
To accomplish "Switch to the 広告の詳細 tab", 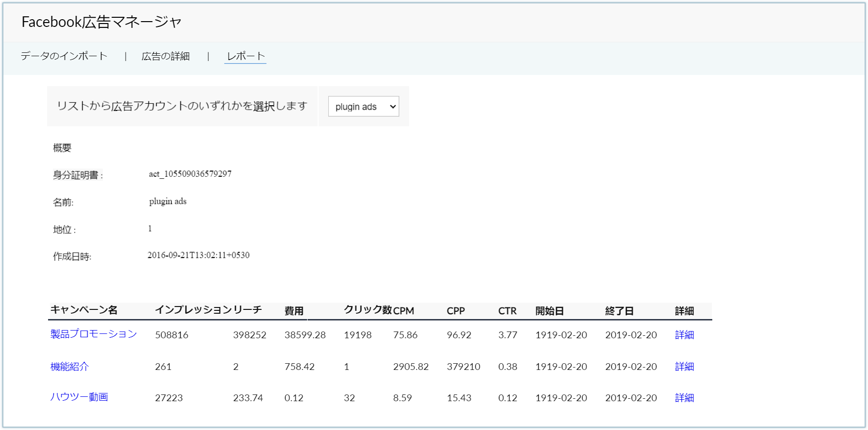I will pyautogui.click(x=166, y=56).
